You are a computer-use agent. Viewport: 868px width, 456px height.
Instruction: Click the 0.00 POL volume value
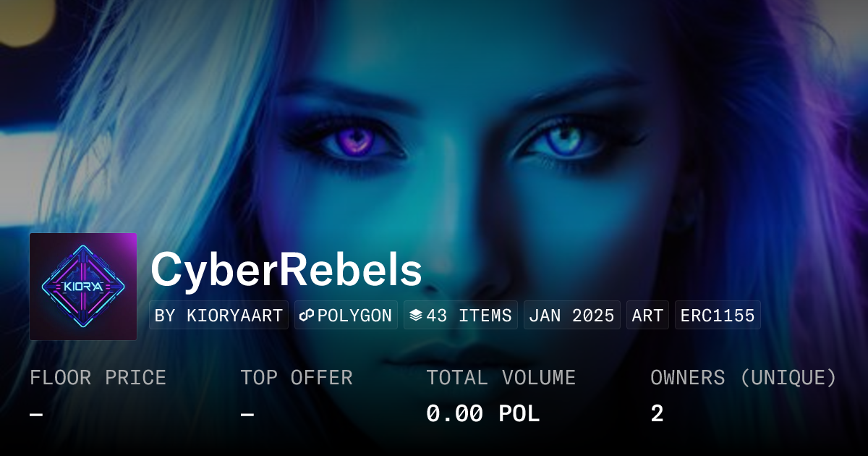click(483, 414)
